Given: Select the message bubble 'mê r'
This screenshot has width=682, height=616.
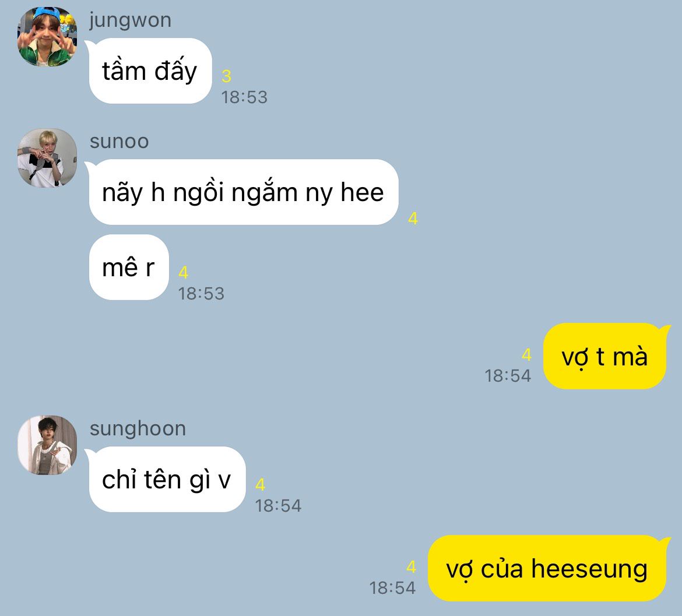Looking at the screenshot, I should tap(129, 267).
